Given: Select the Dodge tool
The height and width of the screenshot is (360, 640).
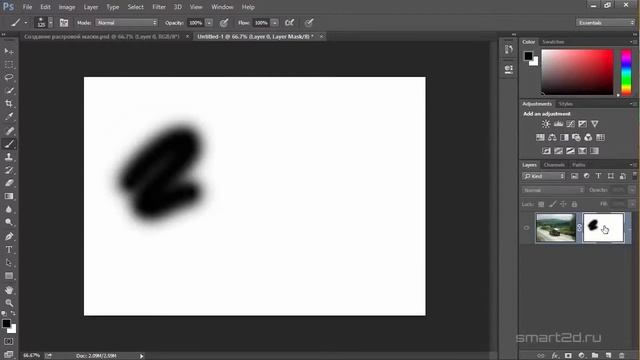Looking at the screenshot, I should tap(9, 222).
